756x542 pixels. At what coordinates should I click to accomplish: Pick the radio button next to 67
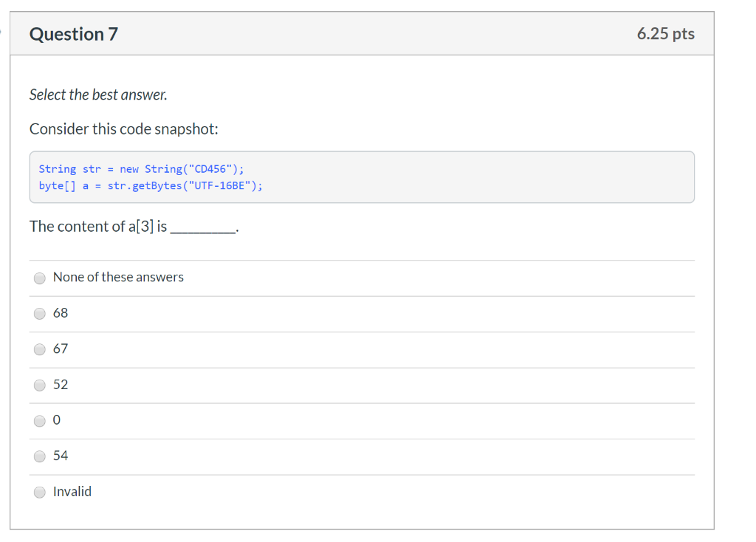coord(40,349)
